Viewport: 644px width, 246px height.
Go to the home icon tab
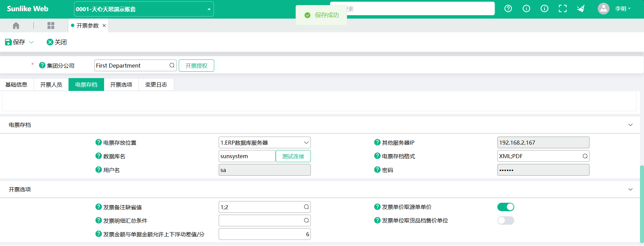coord(16,26)
